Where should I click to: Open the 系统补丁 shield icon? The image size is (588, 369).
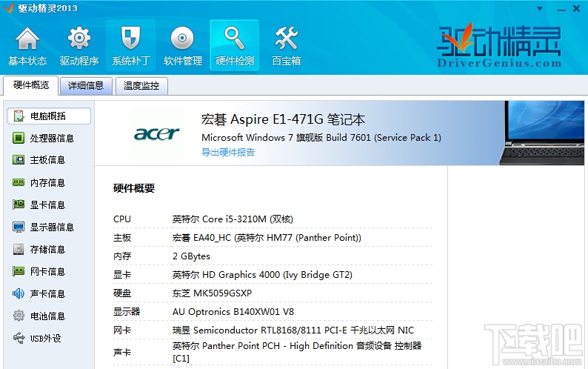pyautogui.click(x=130, y=38)
